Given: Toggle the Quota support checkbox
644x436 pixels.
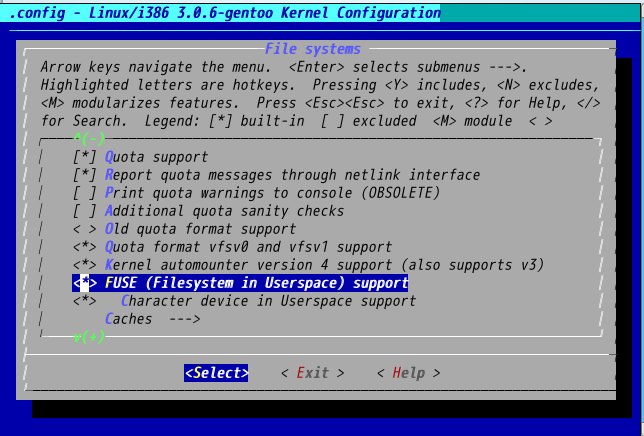Looking at the screenshot, I should pyautogui.click(x=85, y=157).
